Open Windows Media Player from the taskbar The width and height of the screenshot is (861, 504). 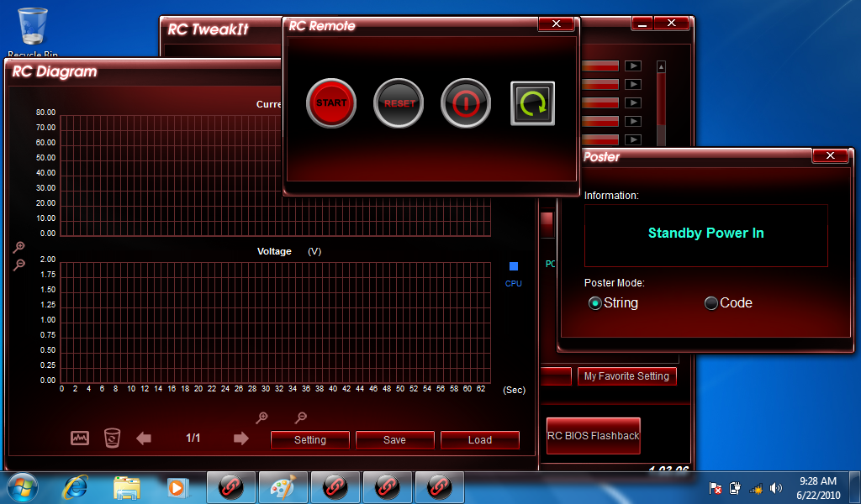click(x=177, y=487)
